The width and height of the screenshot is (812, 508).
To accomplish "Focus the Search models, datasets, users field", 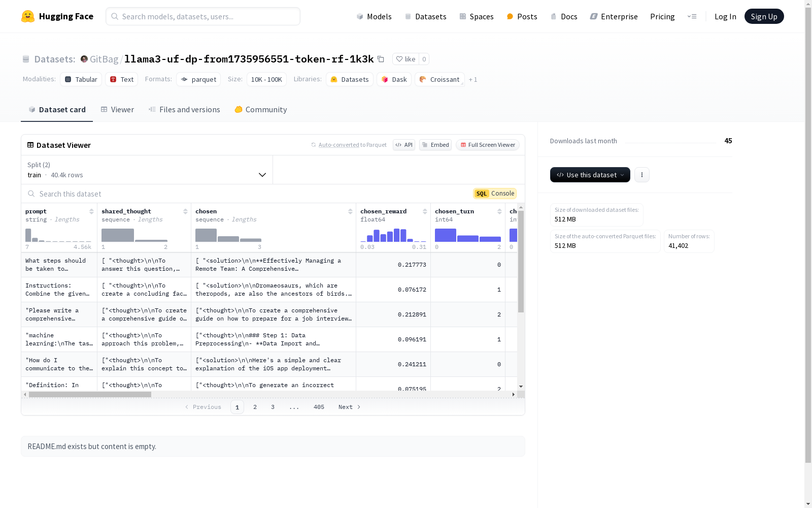I will tap(203, 16).
